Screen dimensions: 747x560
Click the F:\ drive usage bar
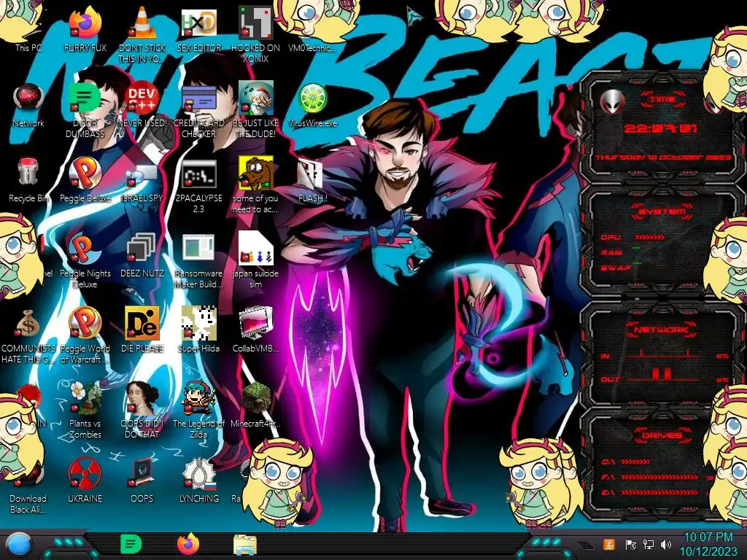tap(659, 477)
